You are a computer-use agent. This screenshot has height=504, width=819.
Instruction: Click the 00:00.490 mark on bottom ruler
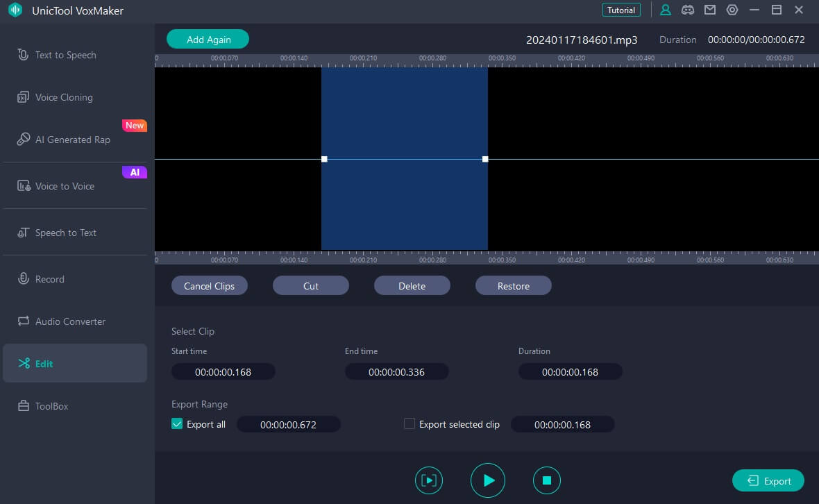click(641, 260)
